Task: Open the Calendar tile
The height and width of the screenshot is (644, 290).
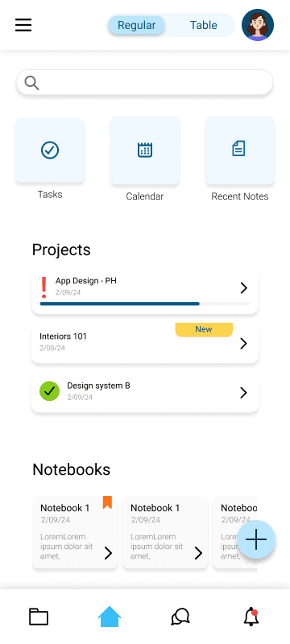Action: click(144, 151)
